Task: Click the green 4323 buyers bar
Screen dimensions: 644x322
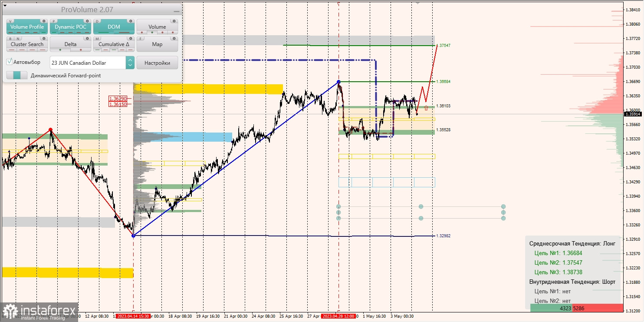Action: click(551, 308)
